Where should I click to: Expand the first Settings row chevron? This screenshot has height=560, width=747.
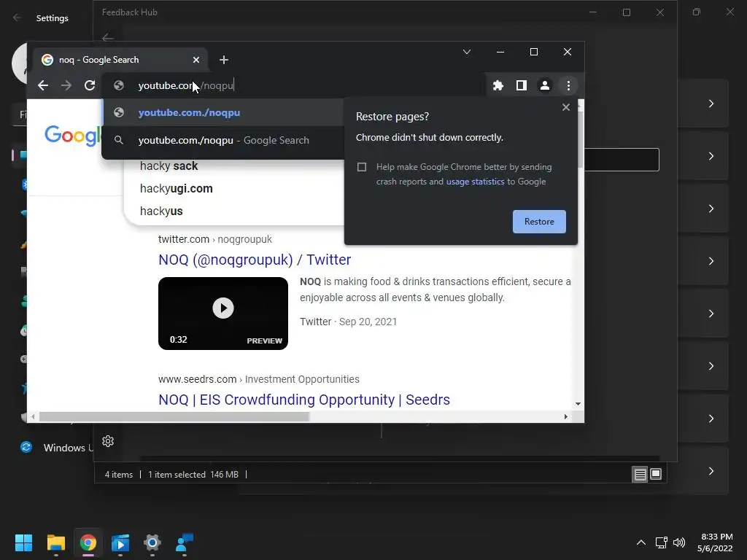click(x=711, y=104)
